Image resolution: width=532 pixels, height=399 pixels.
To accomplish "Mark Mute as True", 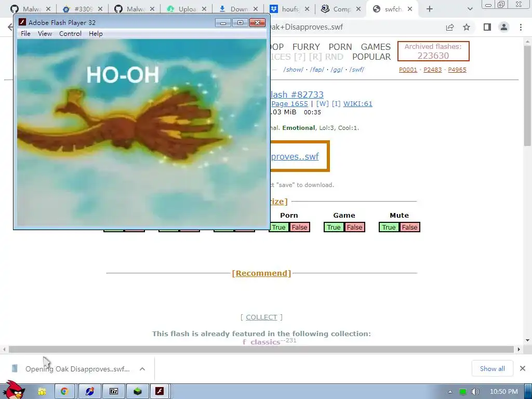I will [389, 228].
